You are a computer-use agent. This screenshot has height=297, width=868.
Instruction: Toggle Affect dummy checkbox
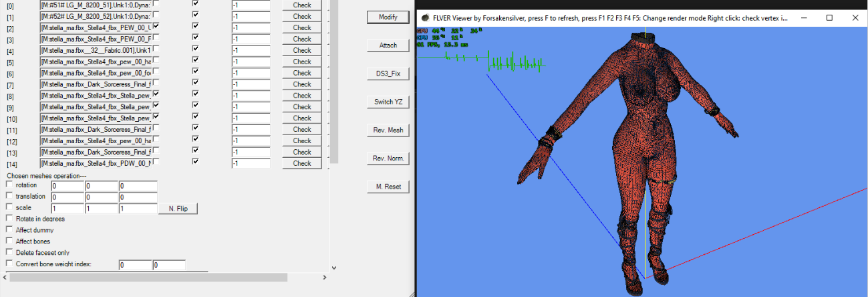click(9, 229)
